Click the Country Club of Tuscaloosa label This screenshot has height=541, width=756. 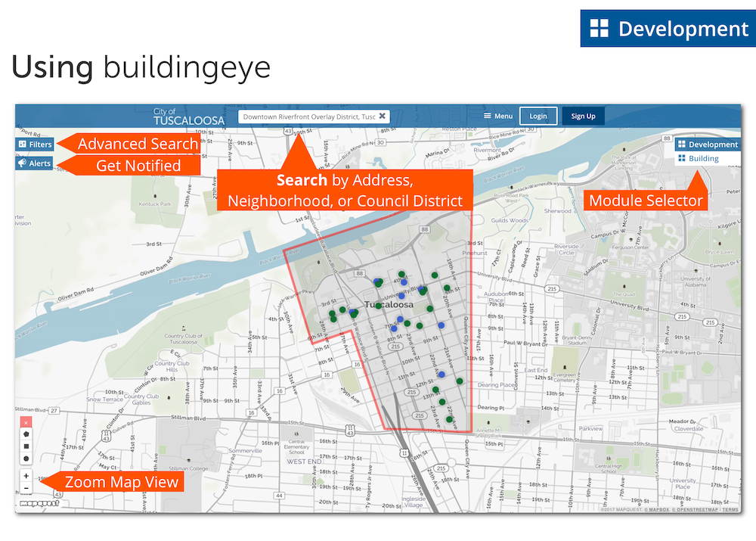tap(183, 339)
